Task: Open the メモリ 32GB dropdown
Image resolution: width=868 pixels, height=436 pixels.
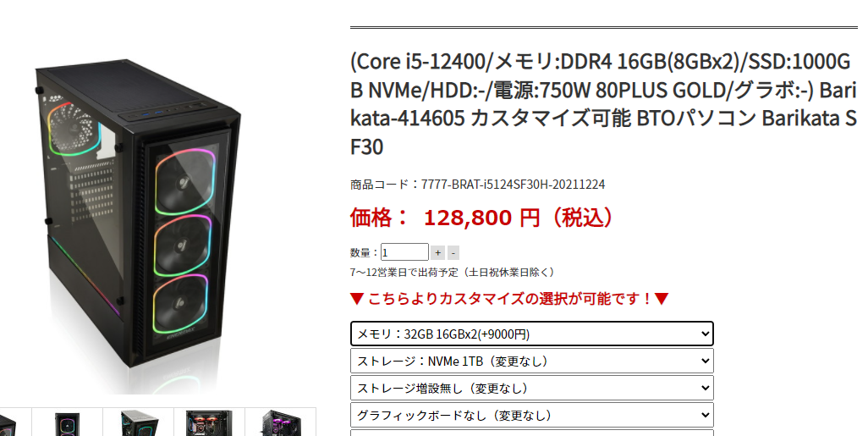Action: (x=532, y=334)
